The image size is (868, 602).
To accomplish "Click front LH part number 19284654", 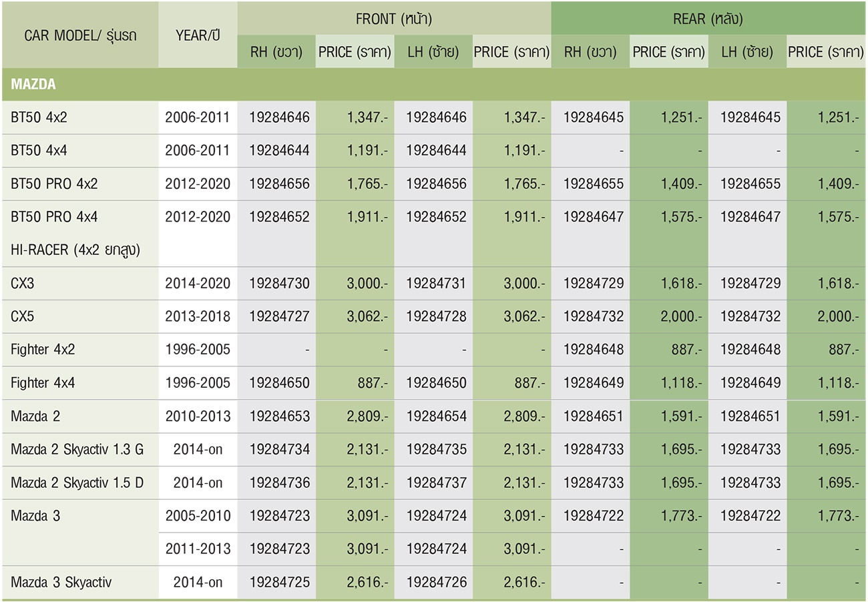I will click(437, 416).
